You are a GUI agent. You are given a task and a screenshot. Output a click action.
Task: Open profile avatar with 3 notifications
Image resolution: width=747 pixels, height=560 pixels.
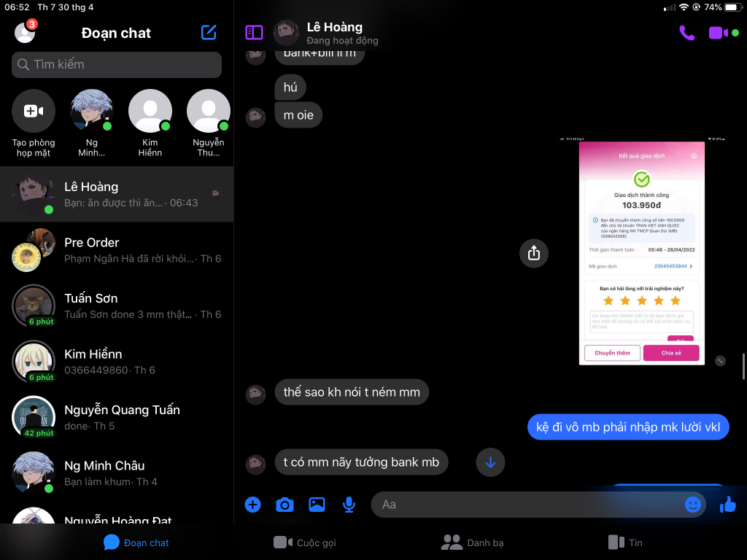tap(25, 33)
